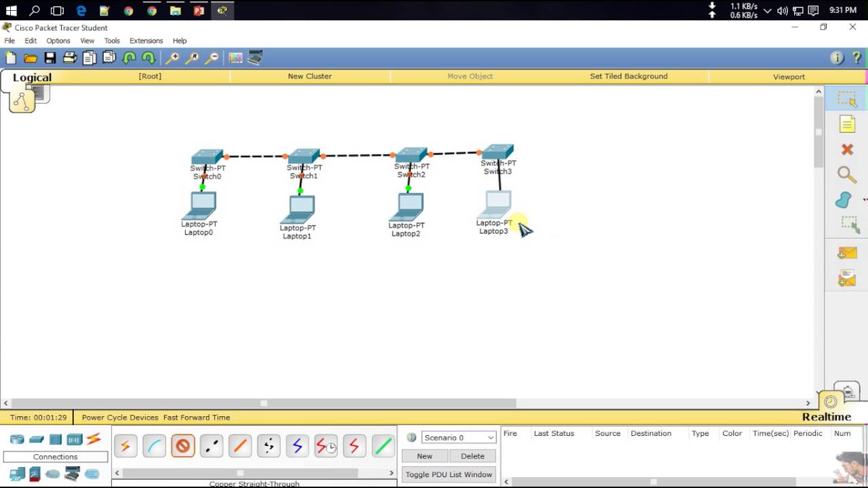
Task: Select the Switches device category
Action: tap(37, 439)
